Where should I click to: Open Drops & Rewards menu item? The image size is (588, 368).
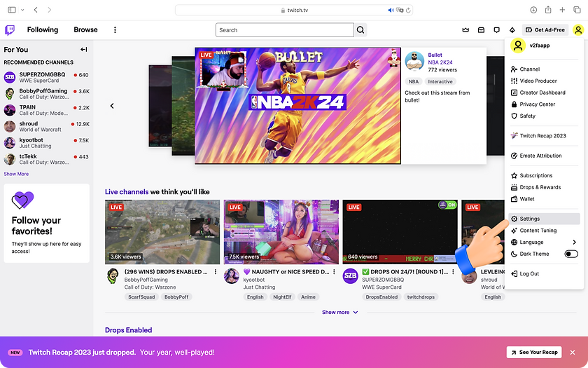(544, 187)
